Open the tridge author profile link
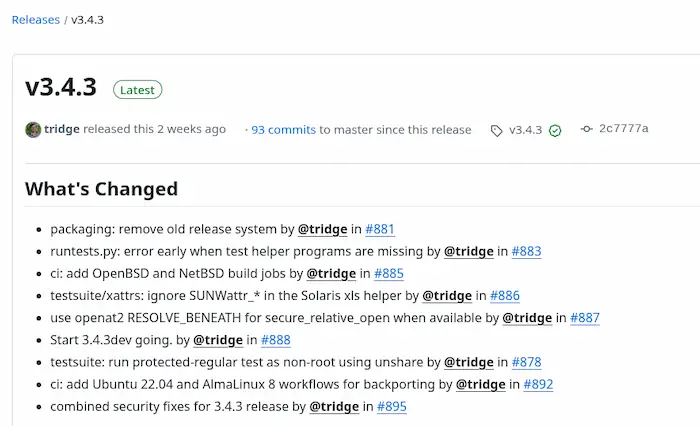The height and width of the screenshot is (426, 700). tap(62, 129)
